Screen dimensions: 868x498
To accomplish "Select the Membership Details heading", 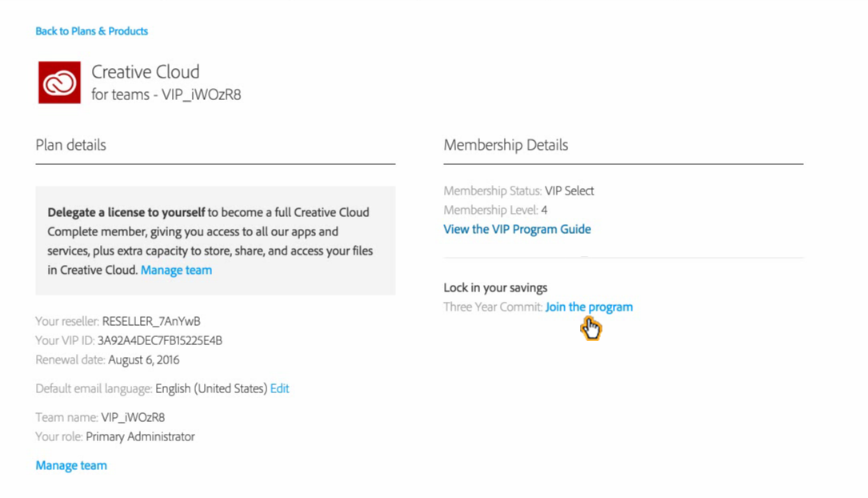I will [x=506, y=145].
